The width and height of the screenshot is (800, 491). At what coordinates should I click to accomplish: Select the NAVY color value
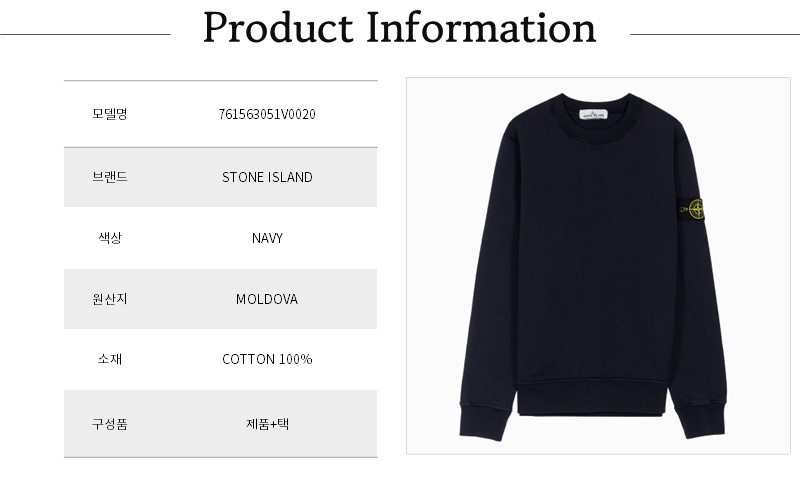pyautogui.click(x=267, y=238)
